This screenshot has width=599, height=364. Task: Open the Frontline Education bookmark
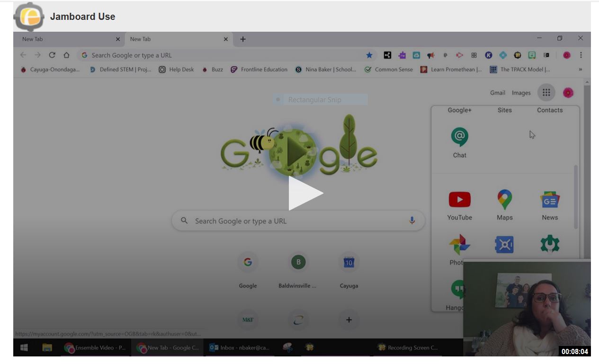click(259, 70)
